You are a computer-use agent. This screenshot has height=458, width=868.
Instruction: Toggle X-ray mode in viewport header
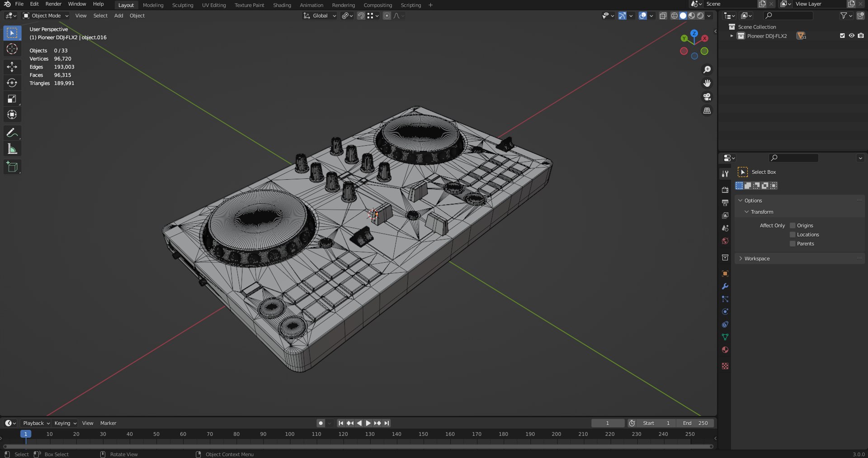[x=663, y=16]
